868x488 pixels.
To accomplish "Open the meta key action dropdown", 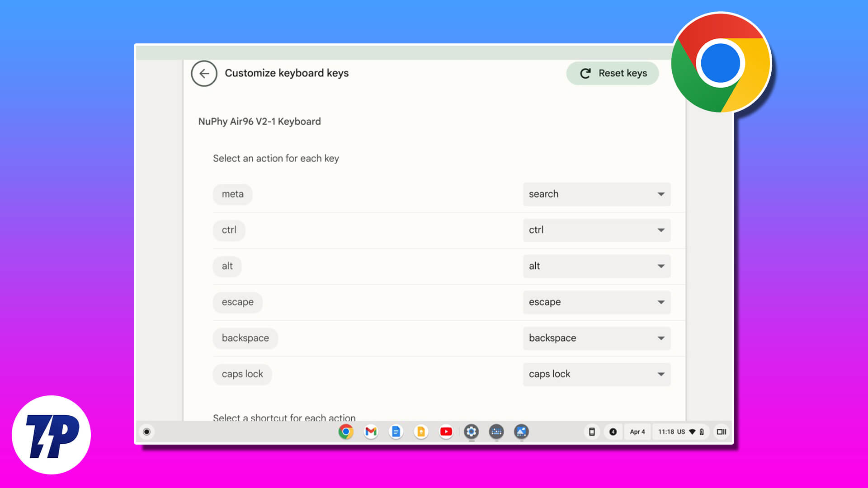I will click(597, 194).
